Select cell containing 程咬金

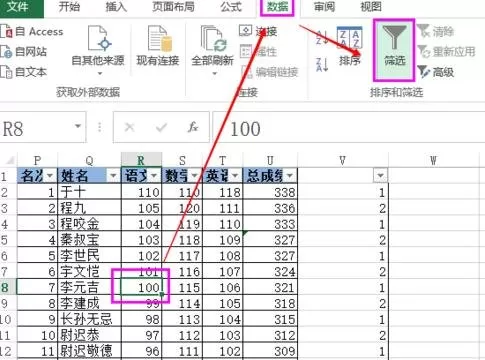tap(89, 224)
